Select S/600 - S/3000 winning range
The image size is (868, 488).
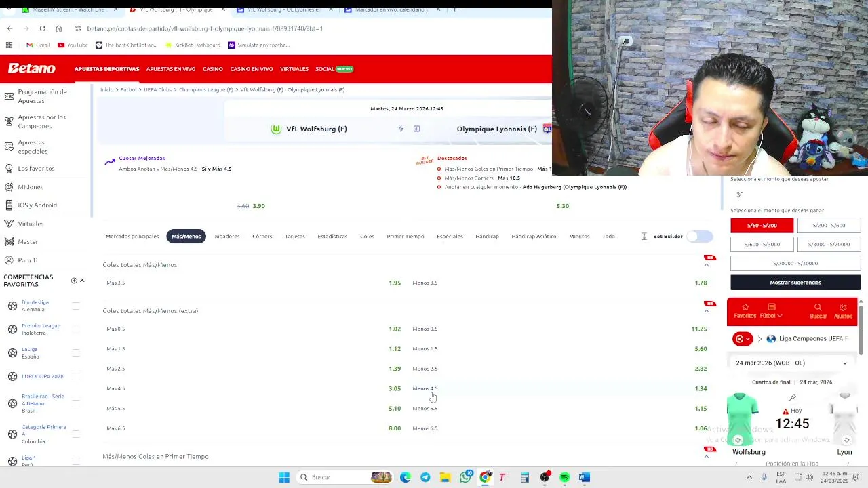tap(762, 244)
